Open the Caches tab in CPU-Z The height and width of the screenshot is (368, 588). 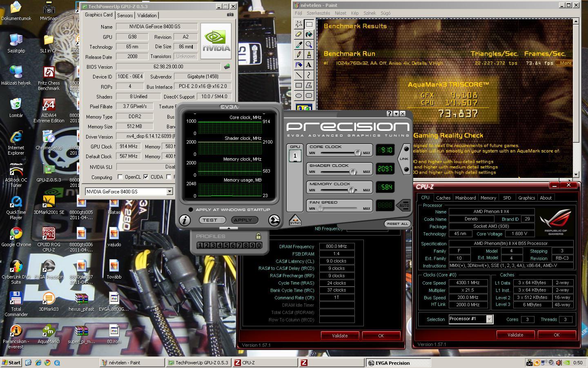(443, 198)
